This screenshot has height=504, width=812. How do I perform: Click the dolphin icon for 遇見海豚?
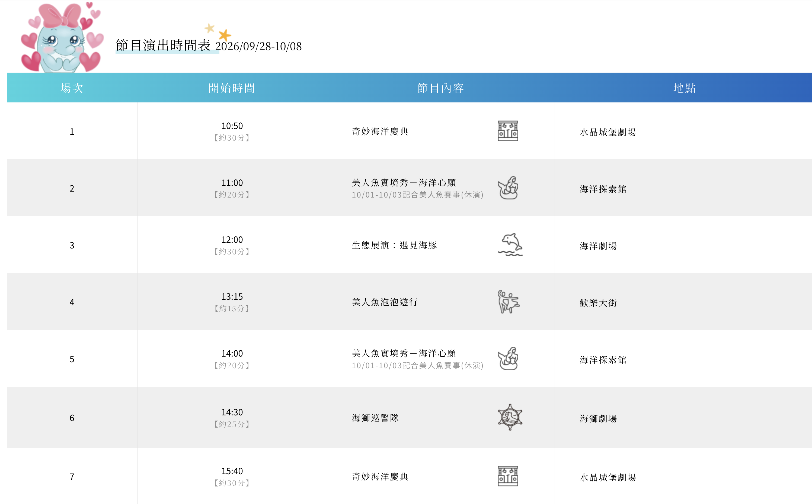pos(510,245)
